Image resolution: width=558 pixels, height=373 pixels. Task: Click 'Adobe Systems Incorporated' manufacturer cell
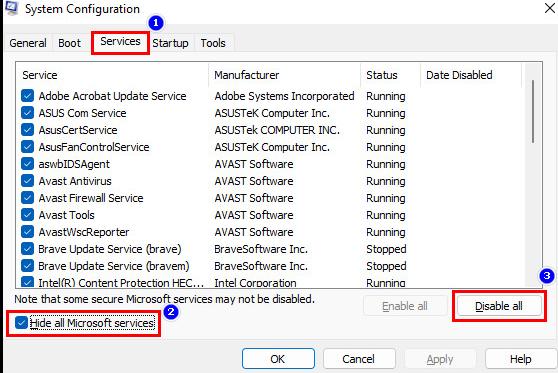click(284, 96)
